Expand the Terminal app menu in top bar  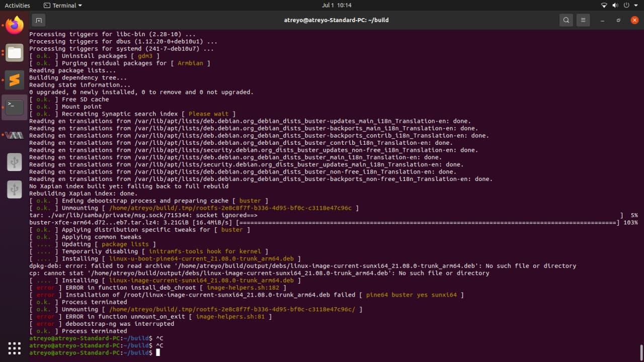click(63, 6)
